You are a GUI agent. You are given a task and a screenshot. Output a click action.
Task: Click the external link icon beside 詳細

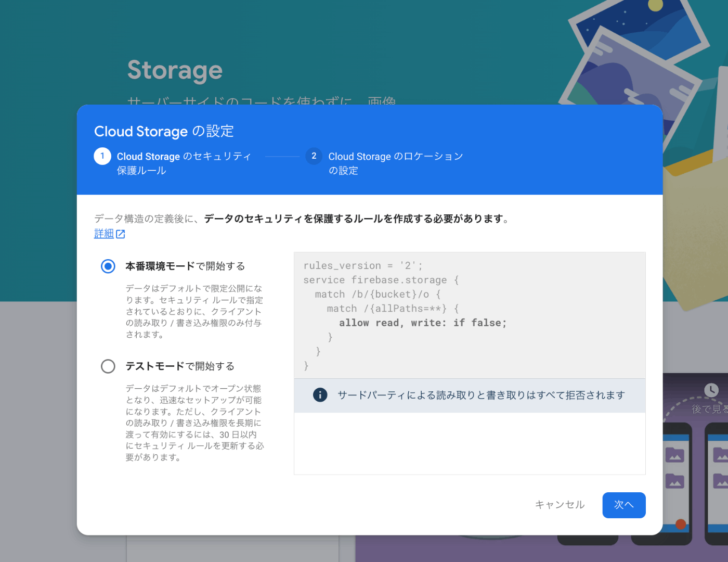121,234
